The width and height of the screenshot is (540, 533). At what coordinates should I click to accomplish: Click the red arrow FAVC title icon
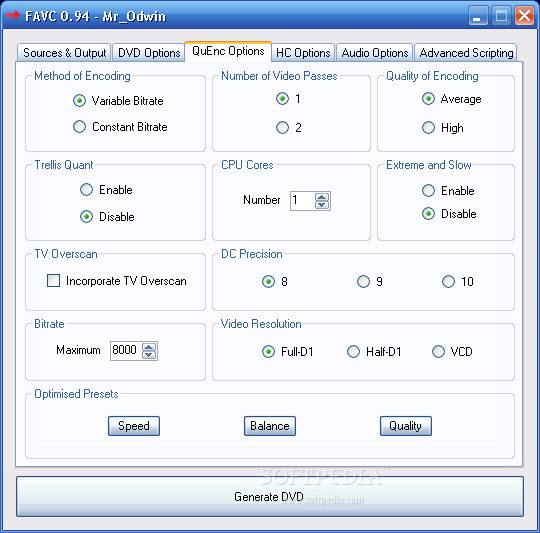pyautogui.click(x=13, y=15)
